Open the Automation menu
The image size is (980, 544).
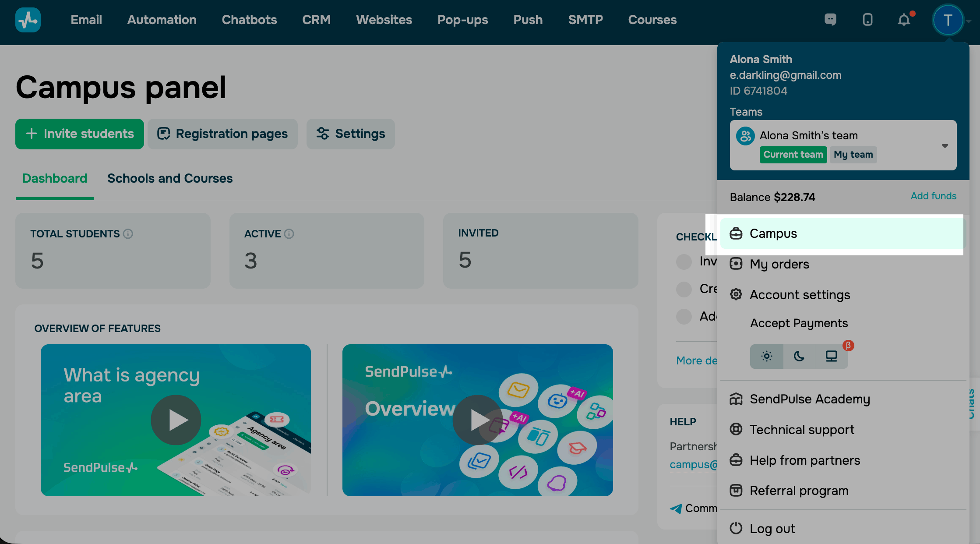162,20
